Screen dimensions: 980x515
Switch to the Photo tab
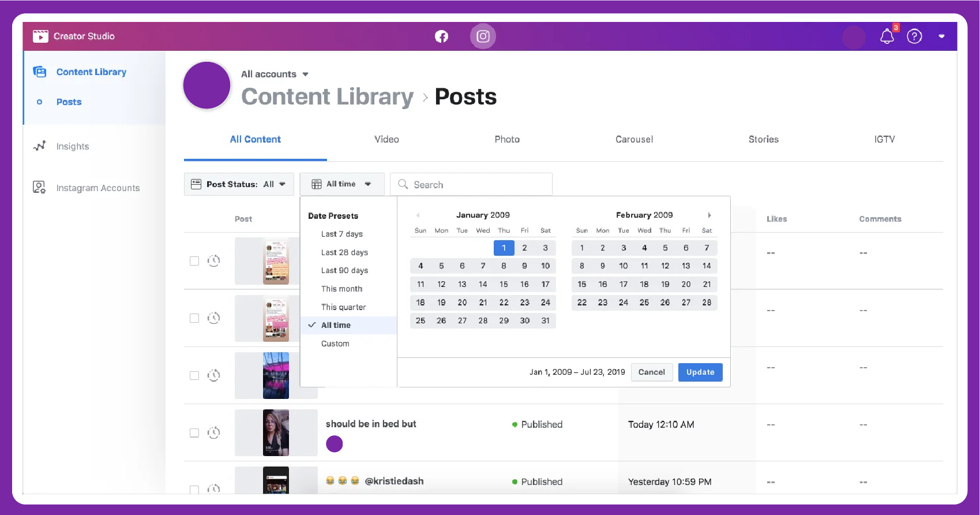pos(507,139)
